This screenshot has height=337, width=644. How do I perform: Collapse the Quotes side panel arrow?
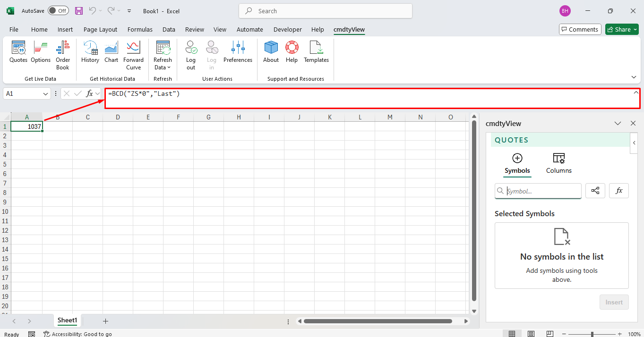[x=634, y=143]
